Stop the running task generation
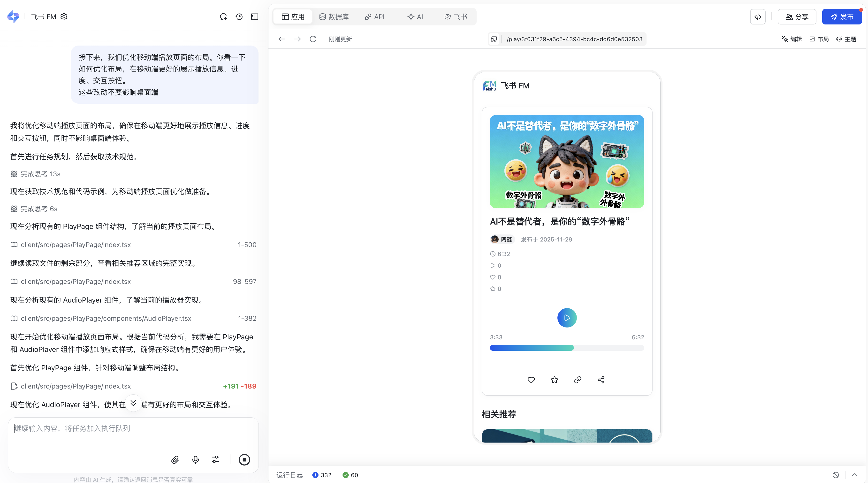 244,460
